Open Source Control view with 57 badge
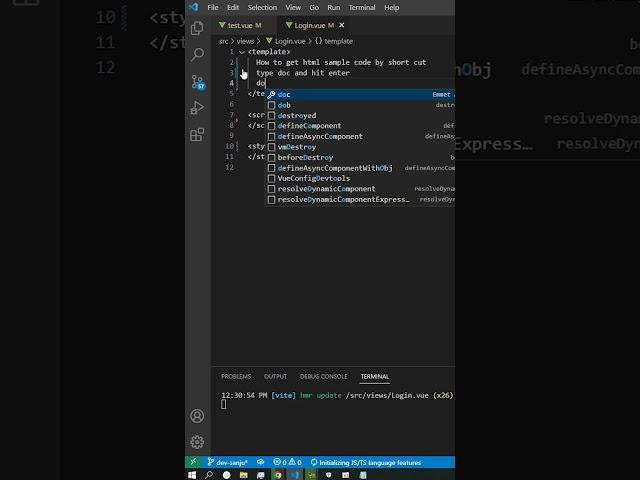Image resolution: width=640 pixels, height=480 pixels. (x=198, y=82)
